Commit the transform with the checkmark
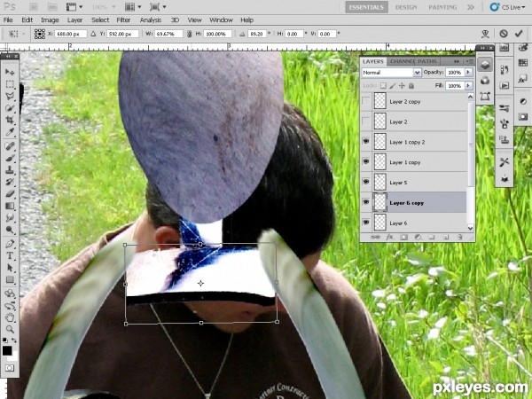Screen dimensions: 532x399 (519, 34)
